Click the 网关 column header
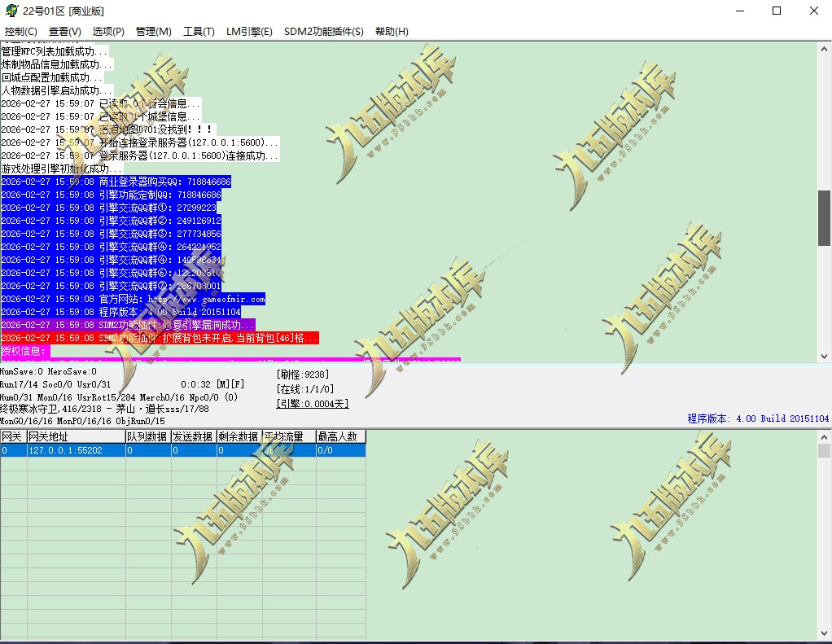 pos(13,436)
